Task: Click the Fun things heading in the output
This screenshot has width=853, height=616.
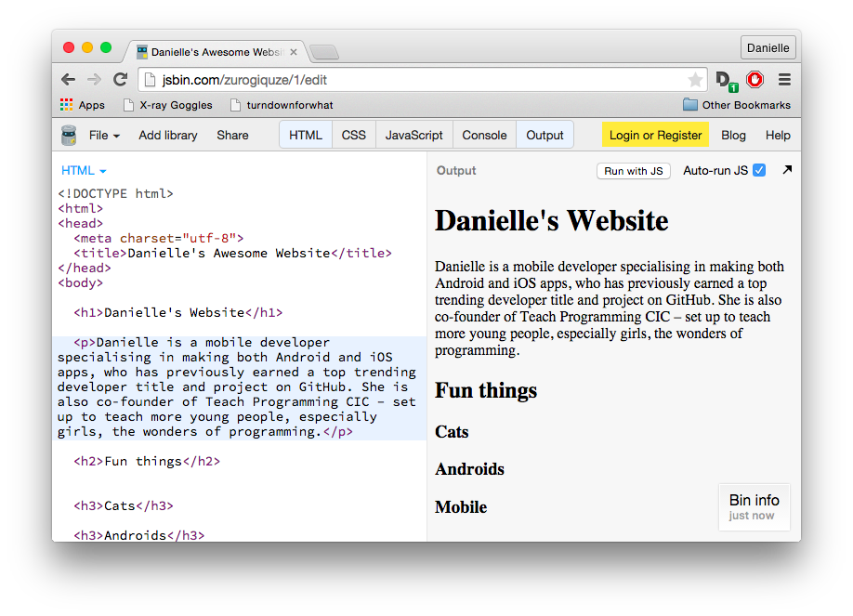Action: (486, 391)
